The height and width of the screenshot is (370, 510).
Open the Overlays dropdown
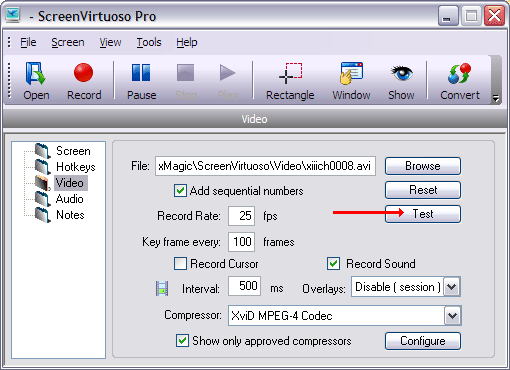tap(452, 287)
